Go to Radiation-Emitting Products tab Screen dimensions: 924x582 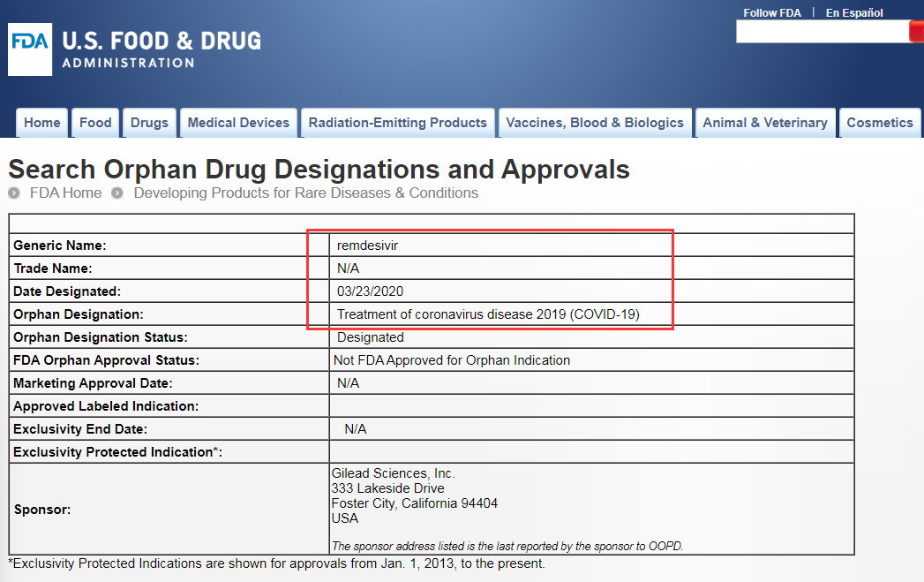coord(398,123)
